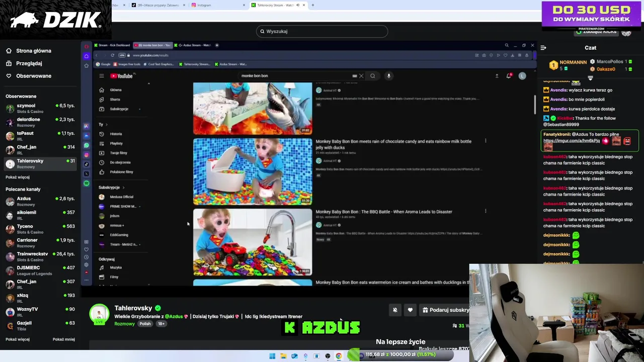
Task: Expand recommended channels with bottom Pokaż więcej
Action: (x=18, y=339)
